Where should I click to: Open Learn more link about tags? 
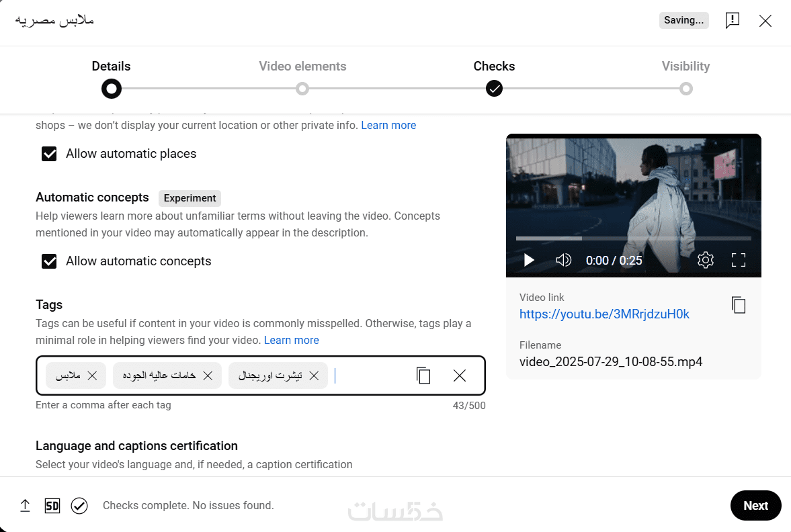tap(292, 341)
